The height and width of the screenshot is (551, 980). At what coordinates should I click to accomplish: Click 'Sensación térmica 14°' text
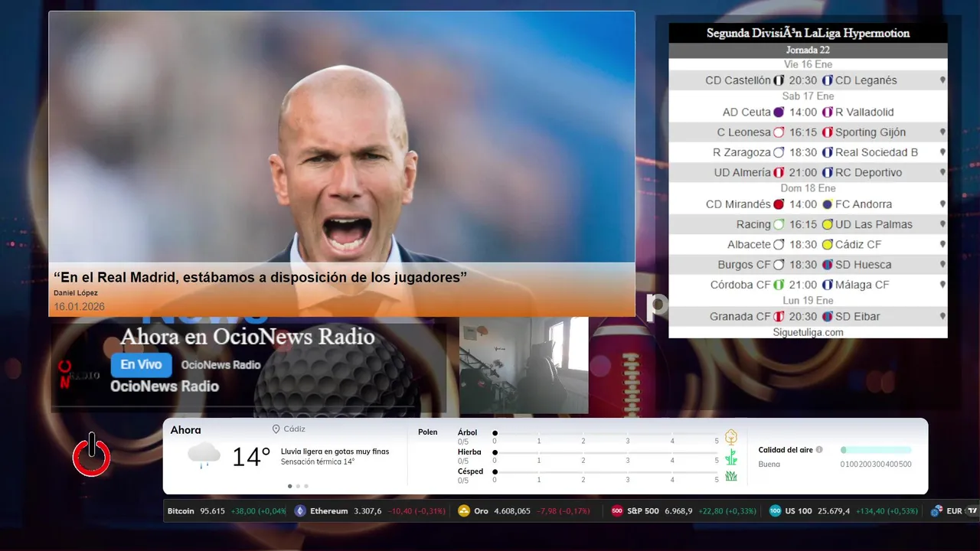(318, 461)
